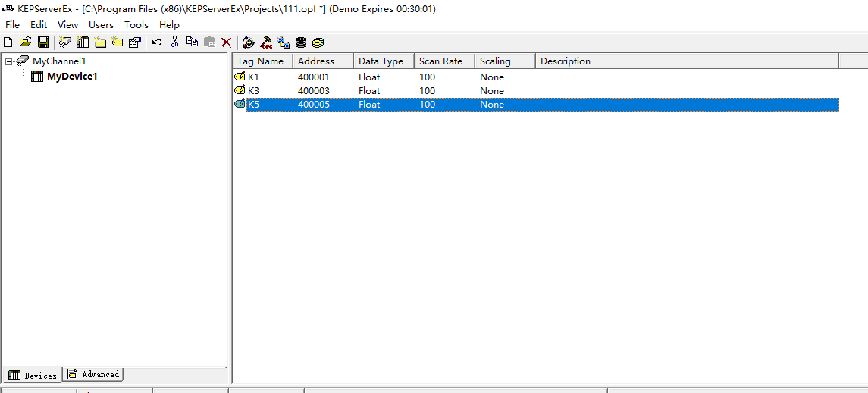Select the K1 tag name
This screenshot has width=868, height=393.
253,77
